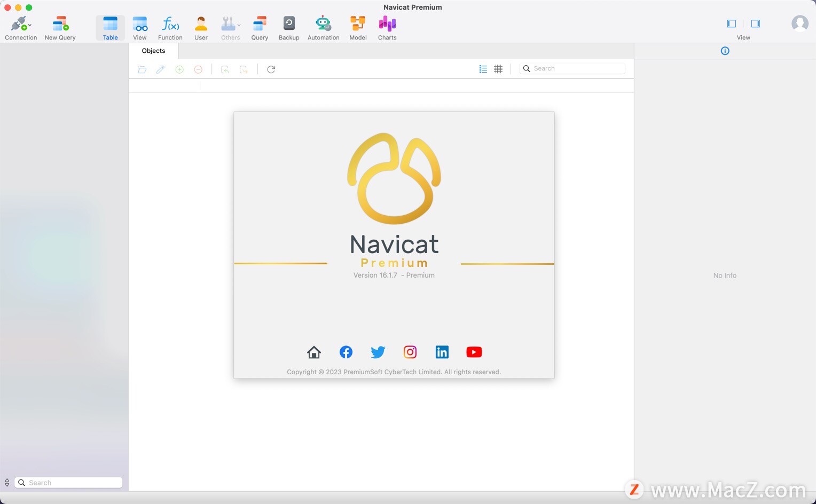The height and width of the screenshot is (504, 816).
Task: Switch to list view mode
Action: [483, 69]
